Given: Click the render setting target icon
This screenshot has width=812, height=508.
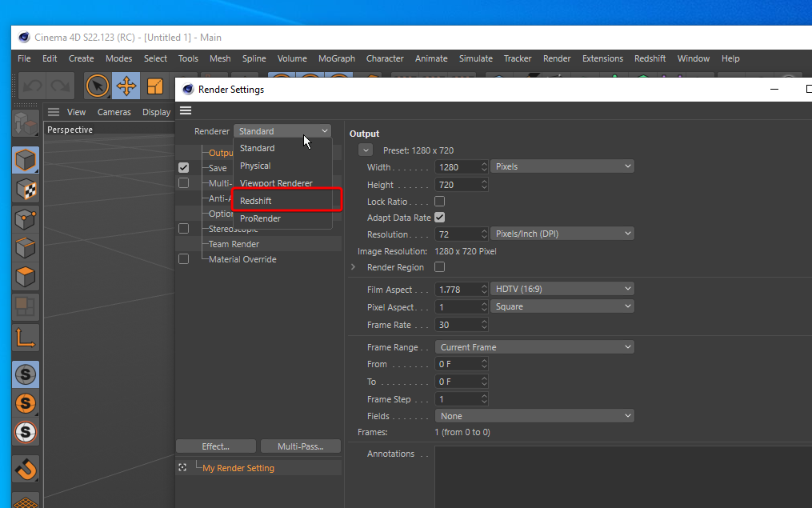Looking at the screenshot, I should click(x=182, y=468).
